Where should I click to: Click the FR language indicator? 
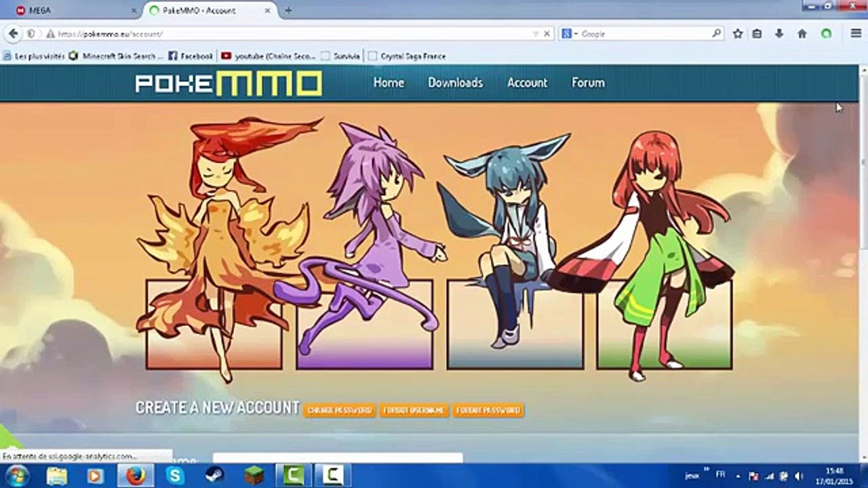[720, 476]
